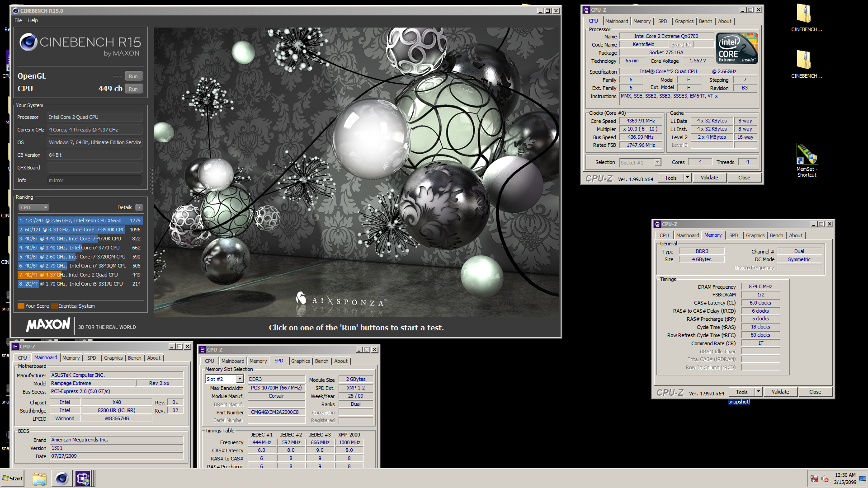Switch to Bench tab in CPU-Z CPU window
The image size is (868, 488).
pos(705,21)
